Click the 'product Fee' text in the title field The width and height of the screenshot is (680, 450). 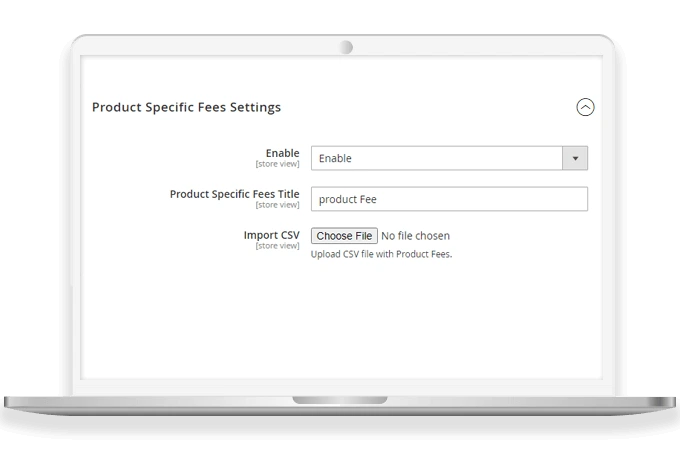tap(347, 199)
